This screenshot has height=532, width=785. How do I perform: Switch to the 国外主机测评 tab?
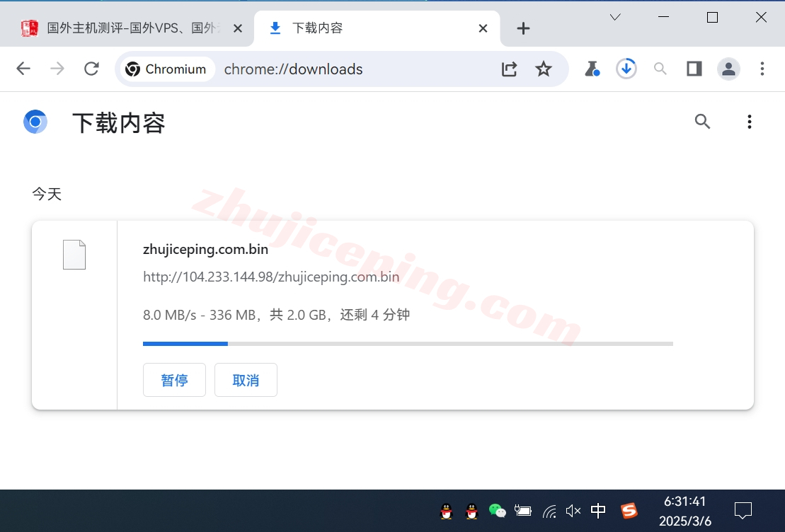(127, 28)
